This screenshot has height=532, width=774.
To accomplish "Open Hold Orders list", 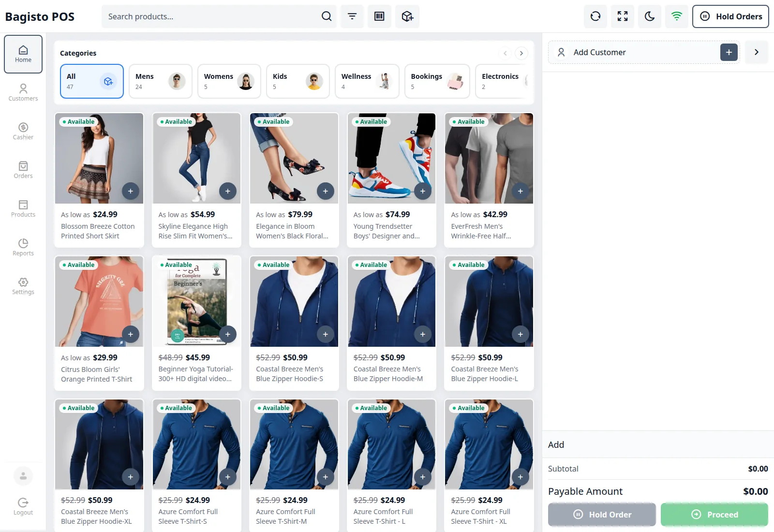I will click(730, 16).
